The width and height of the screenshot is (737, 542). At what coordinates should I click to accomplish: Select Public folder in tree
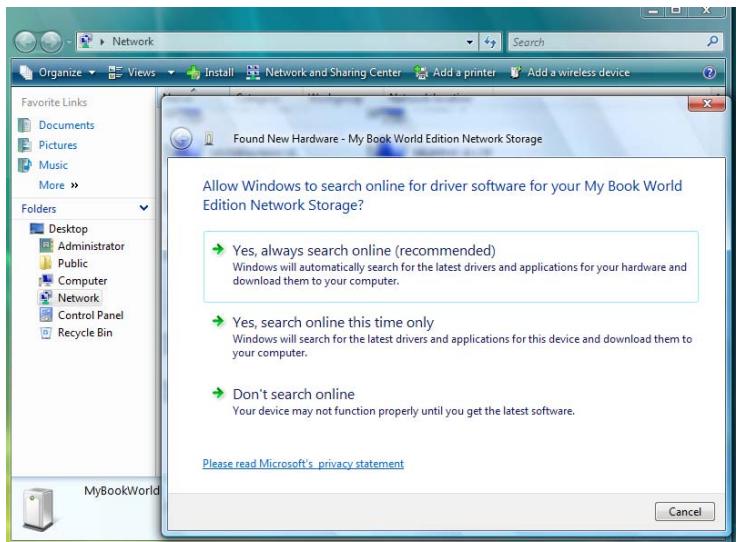tap(73, 263)
